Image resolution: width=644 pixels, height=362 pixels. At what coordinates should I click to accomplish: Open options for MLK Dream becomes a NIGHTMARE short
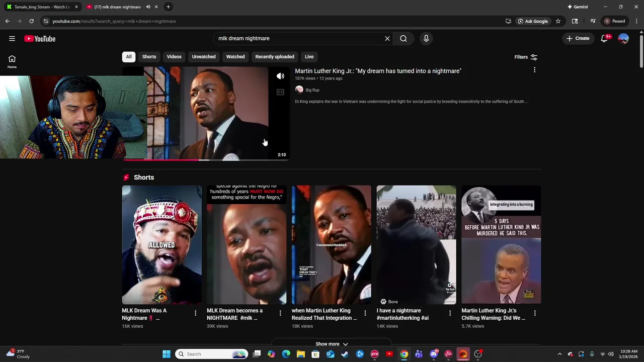280,313
